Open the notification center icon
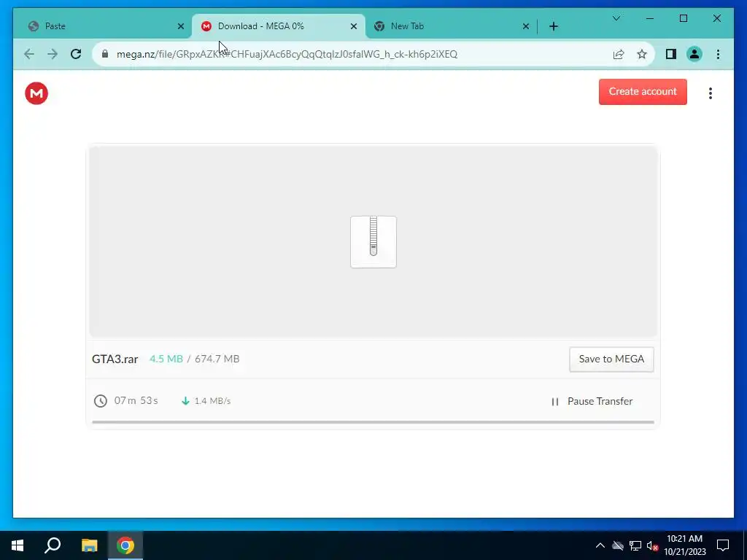747x560 pixels. [x=723, y=545]
